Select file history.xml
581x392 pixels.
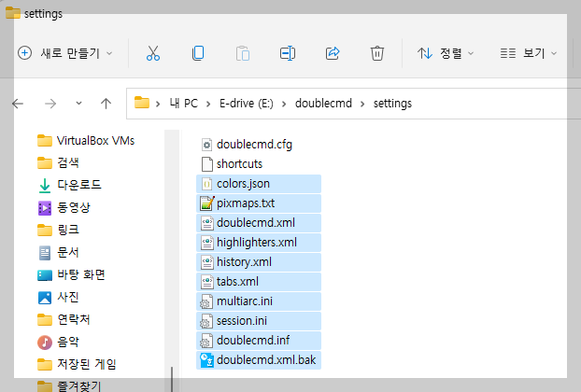pyautogui.click(x=259, y=262)
